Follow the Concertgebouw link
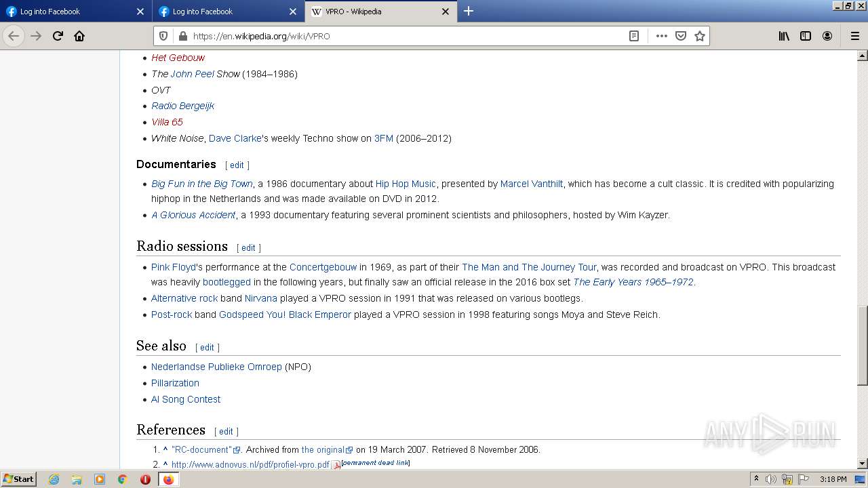This screenshot has width=868, height=488. pos(323,267)
